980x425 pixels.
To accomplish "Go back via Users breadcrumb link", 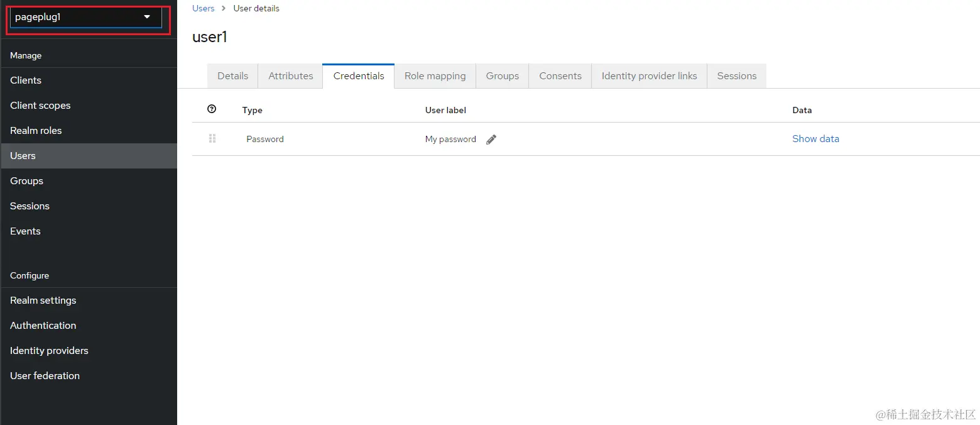I will pyautogui.click(x=203, y=8).
